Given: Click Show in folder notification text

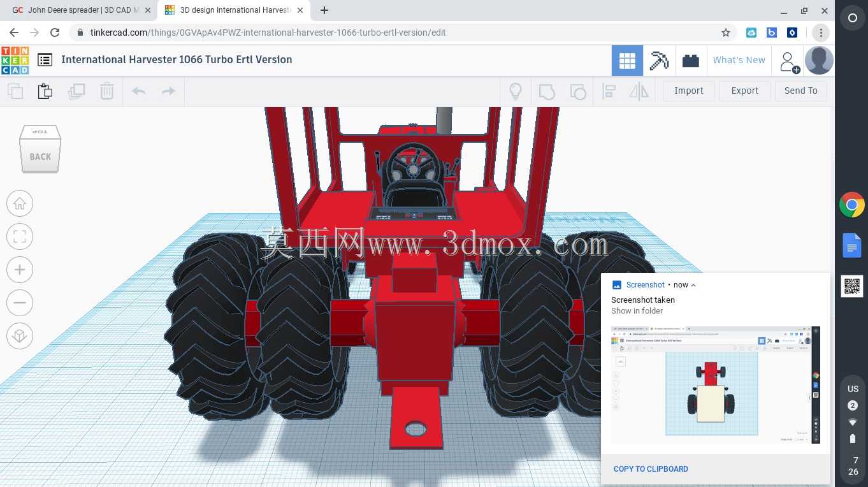Looking at the screenshot, I should (637, 311).
